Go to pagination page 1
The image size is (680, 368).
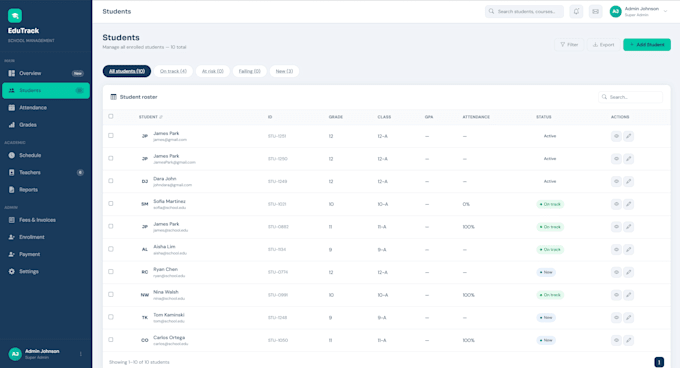(659, 362)
